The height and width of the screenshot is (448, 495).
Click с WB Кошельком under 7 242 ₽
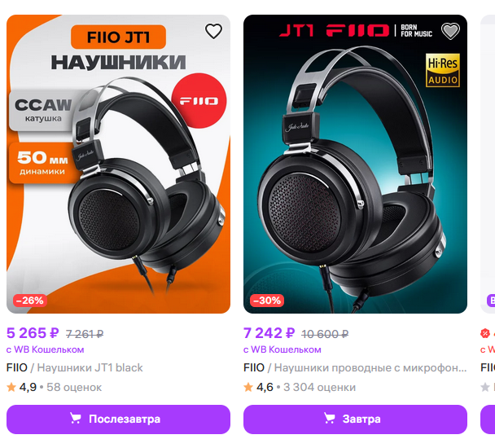point(283,349)
